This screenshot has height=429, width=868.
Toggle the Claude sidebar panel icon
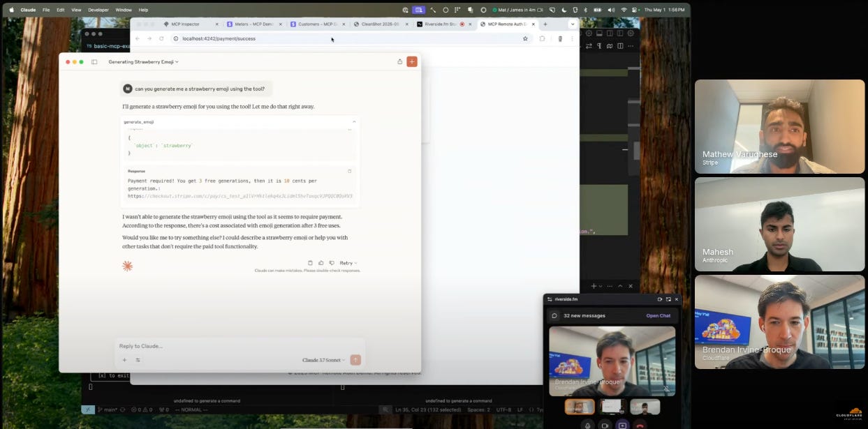click(x=94, y=62)
